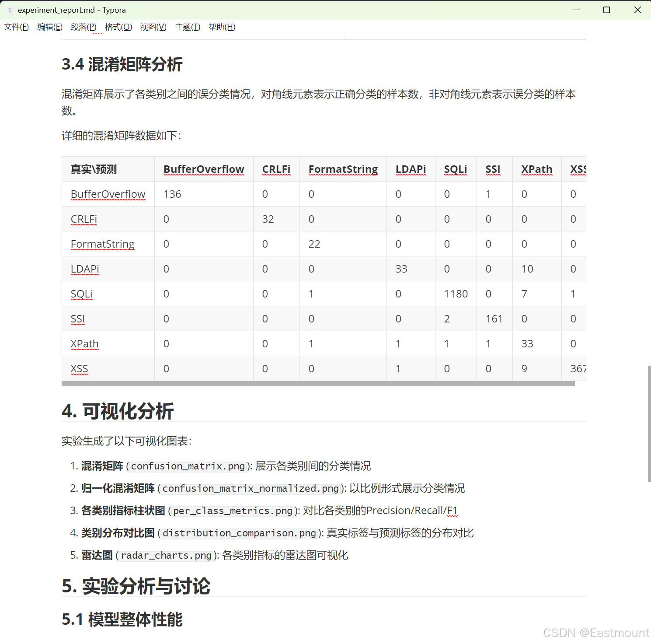Click bold text 类别分布对比图
The width and height of the screenshot is (651, 644).
(x=118, y=533)
